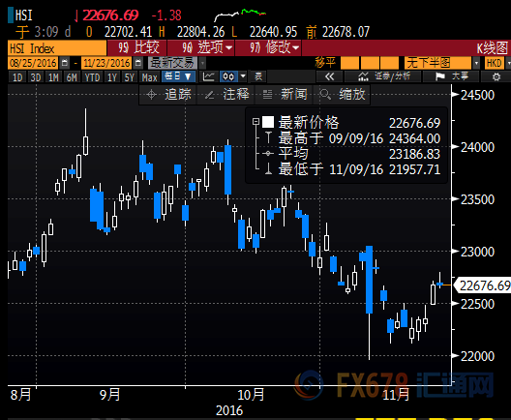Open the 缩放 zoom magnifier tool
511x420 pixels.
pos(343,95)
